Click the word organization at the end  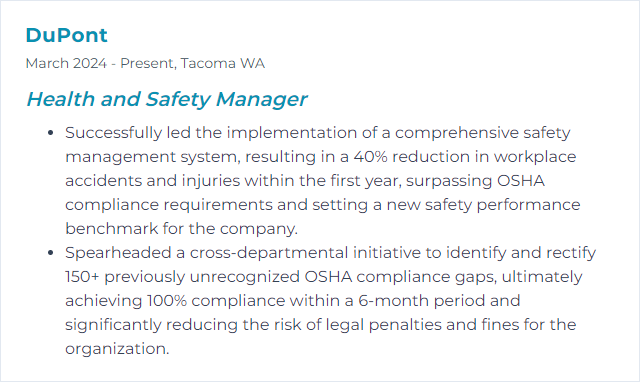117,349
